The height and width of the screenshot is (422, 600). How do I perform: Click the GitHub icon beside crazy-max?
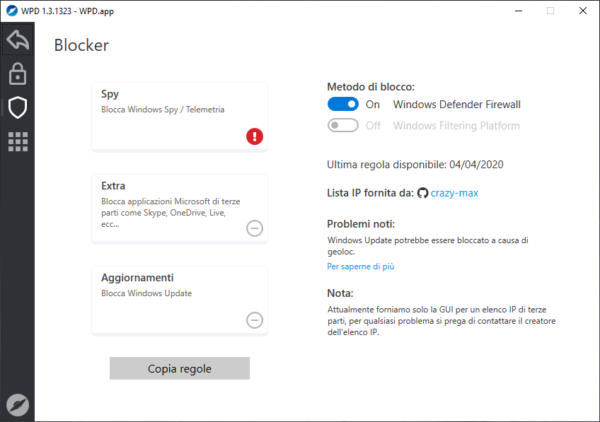coord(422,193)
